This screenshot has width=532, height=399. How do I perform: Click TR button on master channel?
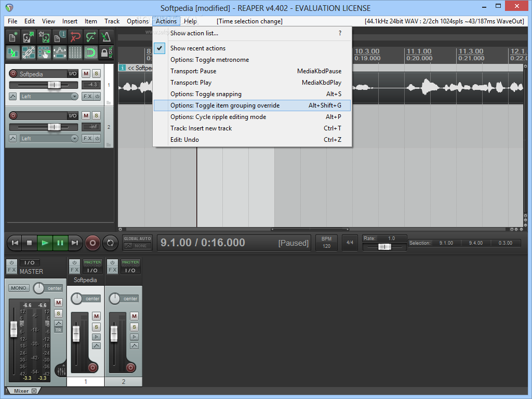click(58, 330)
